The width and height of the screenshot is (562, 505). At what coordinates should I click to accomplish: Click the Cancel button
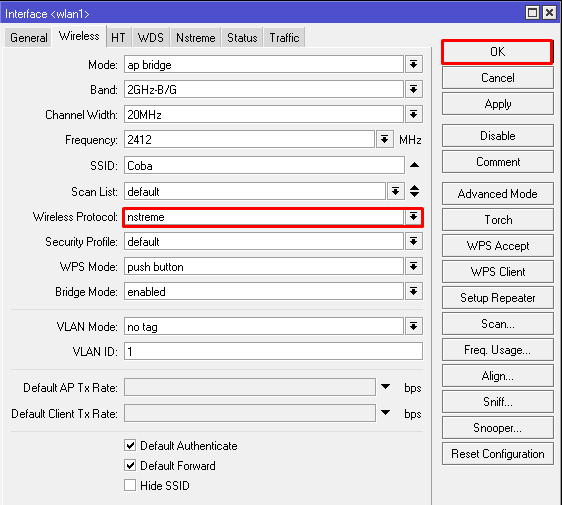pos(497,78)
